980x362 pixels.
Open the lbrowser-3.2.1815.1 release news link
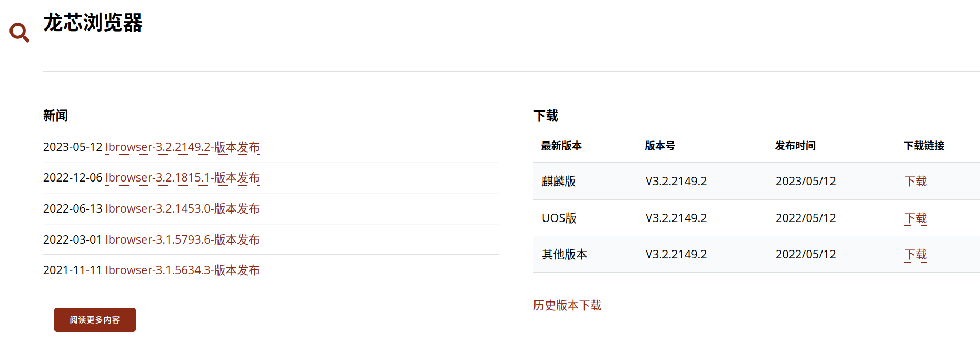tap(182, 178)
